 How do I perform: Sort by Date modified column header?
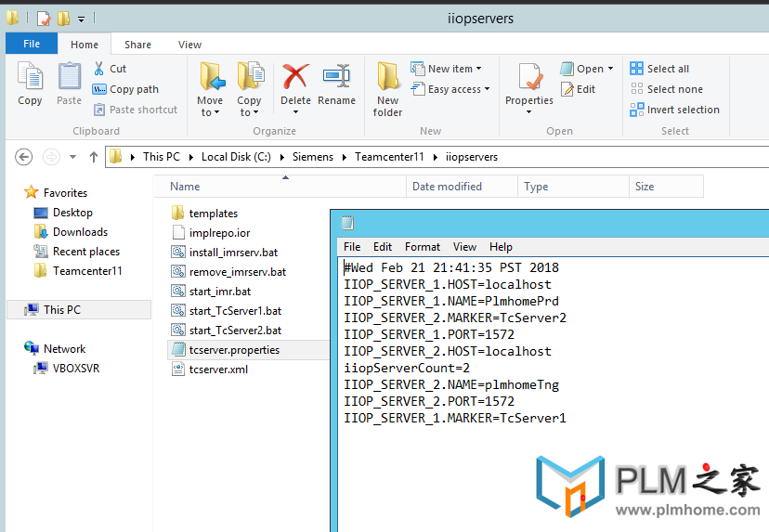(x=462, y=187)
